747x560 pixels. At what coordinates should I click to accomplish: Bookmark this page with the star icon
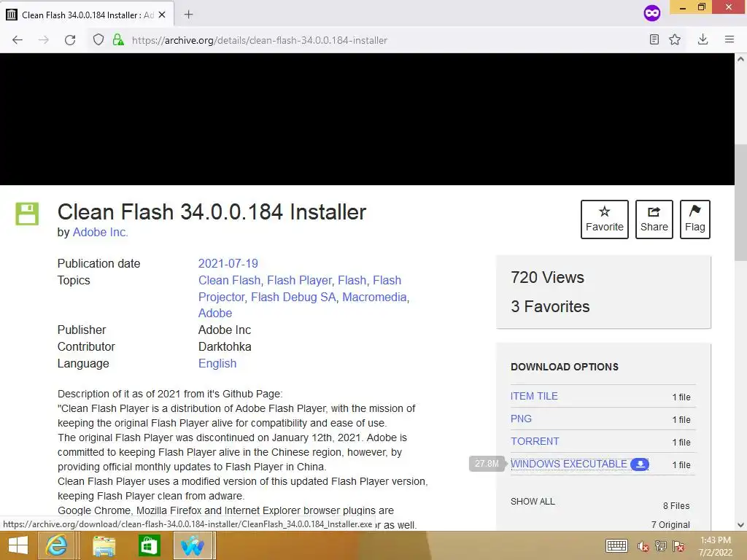[x=675, y=39]
